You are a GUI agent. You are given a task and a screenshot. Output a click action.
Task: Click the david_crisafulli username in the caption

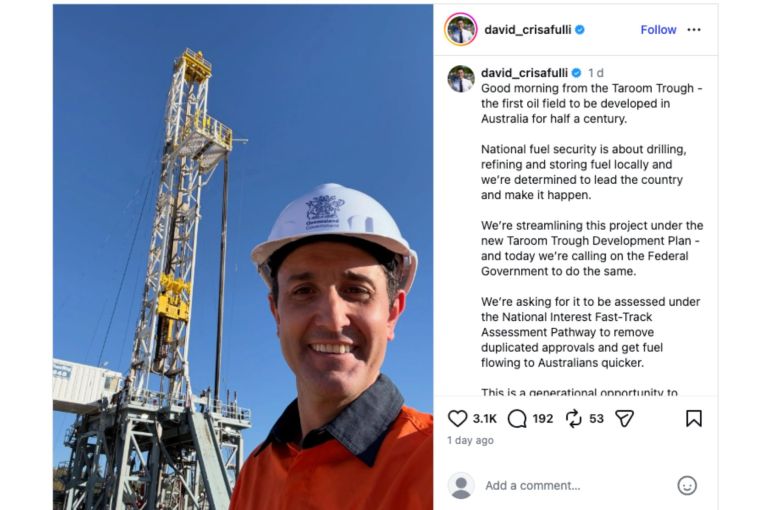pyautogui.click(x=524, y=73)
